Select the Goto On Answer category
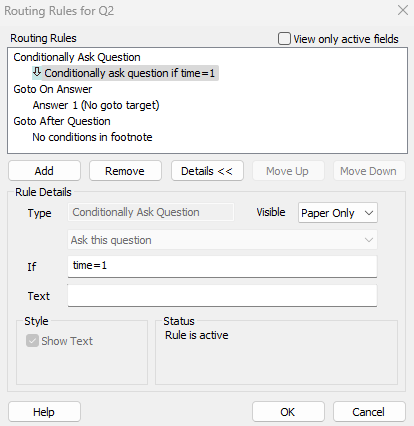Screen dimensions: 414x426 click(53, 89)
